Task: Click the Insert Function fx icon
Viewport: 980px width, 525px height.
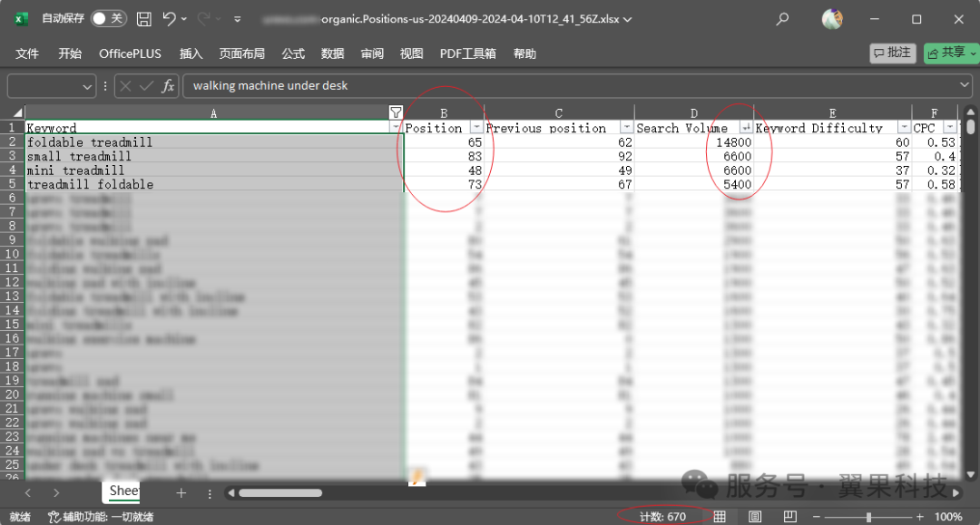Action: 168,86
